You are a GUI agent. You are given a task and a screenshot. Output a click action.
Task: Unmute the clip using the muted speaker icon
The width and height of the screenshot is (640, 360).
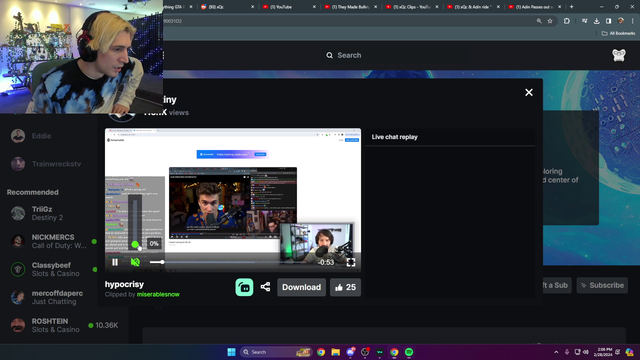(135, 262)
